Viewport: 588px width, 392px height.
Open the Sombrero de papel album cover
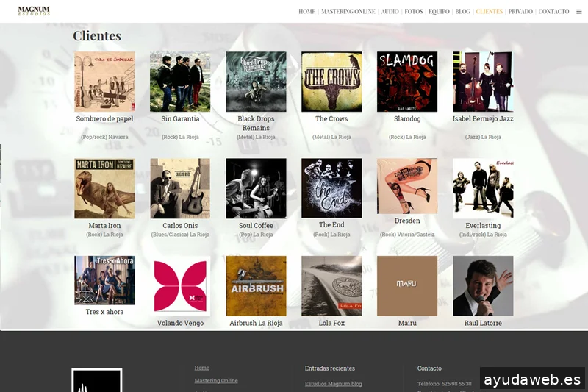104,82
